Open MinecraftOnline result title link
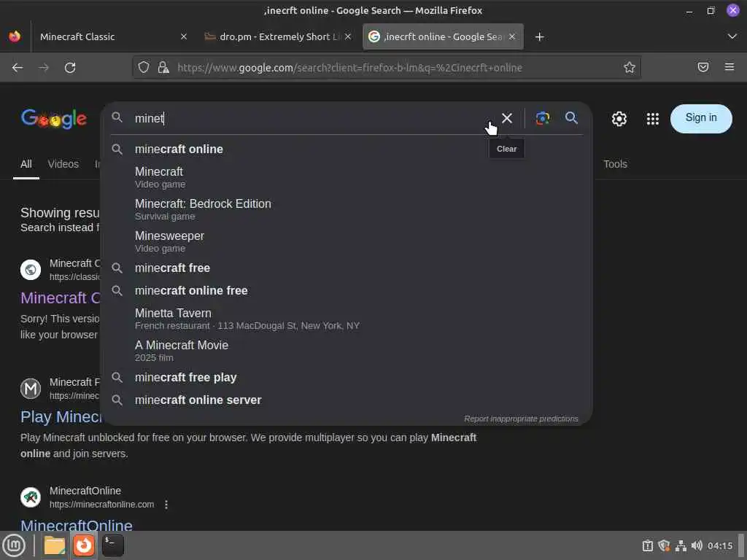The width and height of the screenshot is (747, 560). [76, 525]
